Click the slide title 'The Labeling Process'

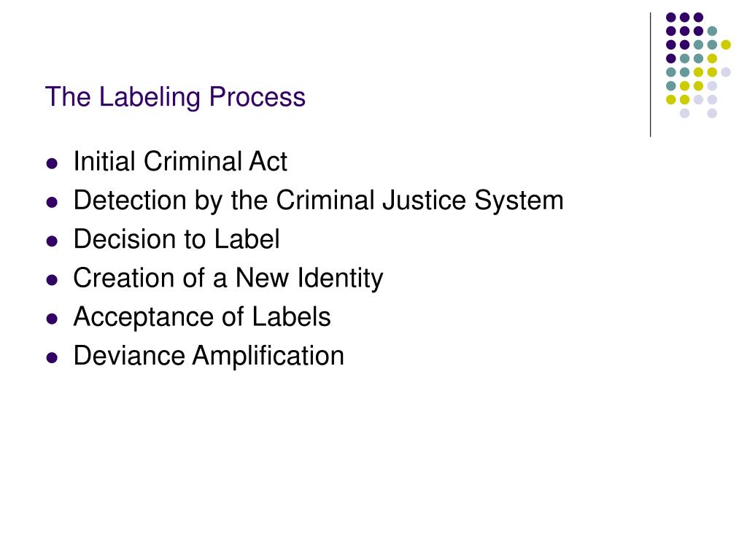click(175, 97)
